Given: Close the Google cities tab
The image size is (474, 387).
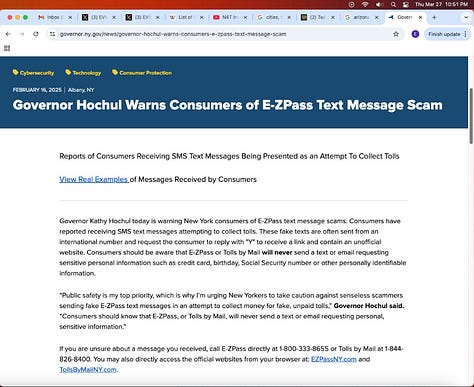Looking at the screenshot, I should coord(289,17).
